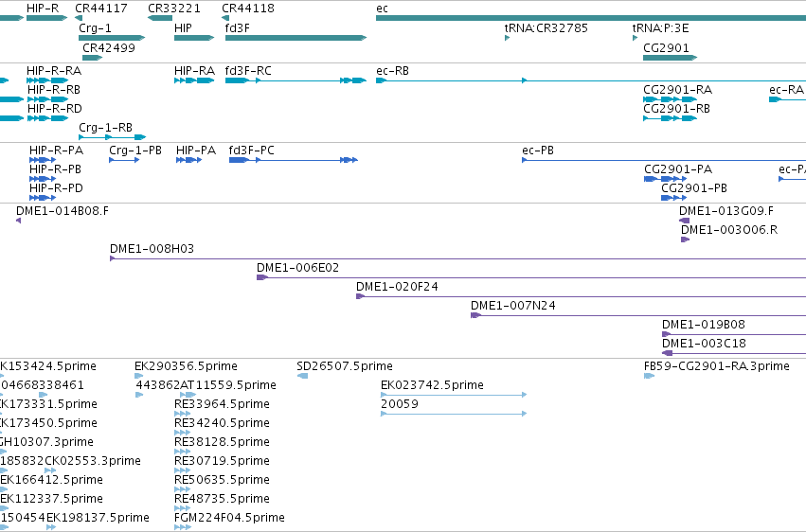
Task: Click the AT11559.5prime EST label
Action: [228, 384]
